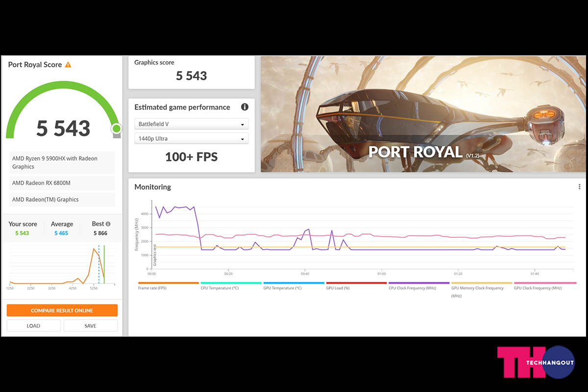Toggle the GPU Temperature legend series
Image resolution: width=588 pixels, height=392 pixels.
(x=294, y=286)
